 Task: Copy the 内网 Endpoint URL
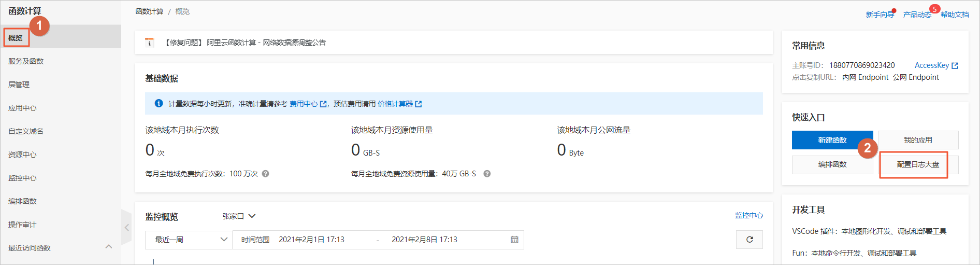[x=866, y=77]
